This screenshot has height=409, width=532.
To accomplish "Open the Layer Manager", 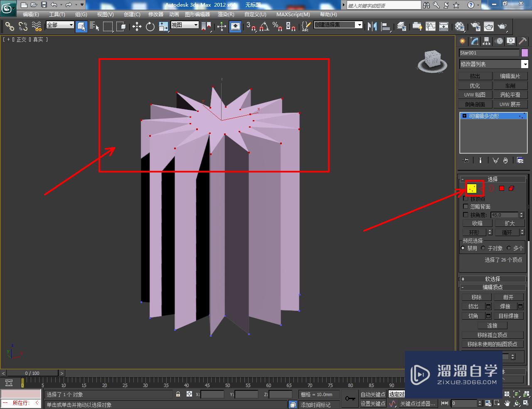I will click(x=401, y=27).
